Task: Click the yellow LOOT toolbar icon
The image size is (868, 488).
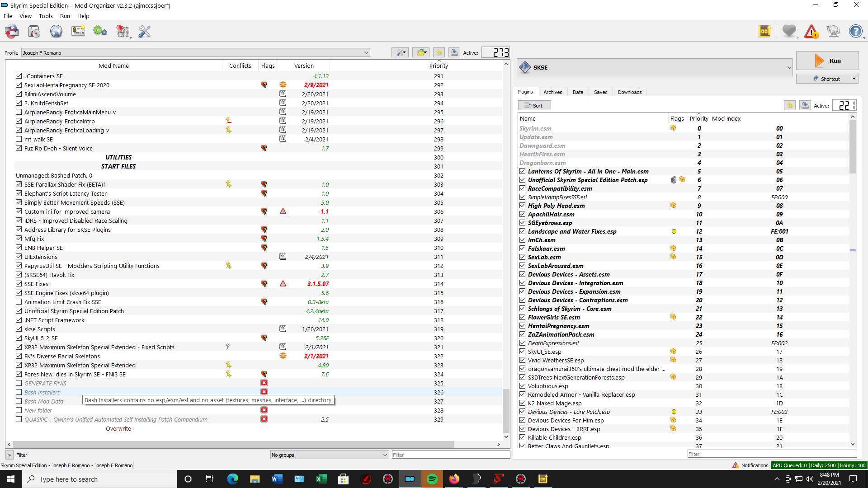Action: point(764,31)
